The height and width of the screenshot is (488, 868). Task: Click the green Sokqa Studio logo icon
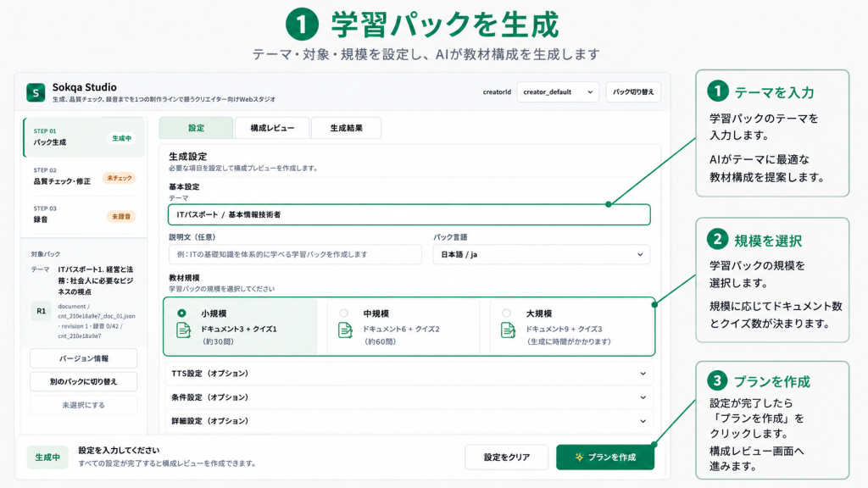point(36,92)
